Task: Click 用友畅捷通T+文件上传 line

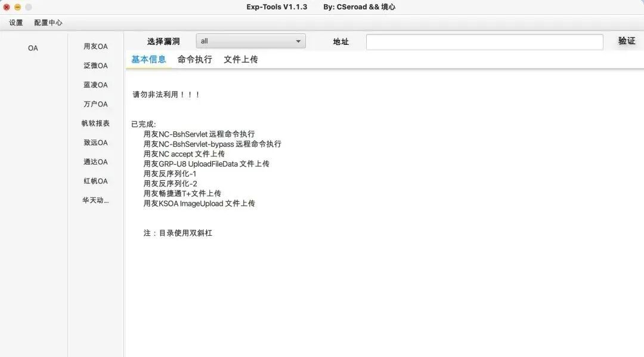Action: (x=182, y=193)
